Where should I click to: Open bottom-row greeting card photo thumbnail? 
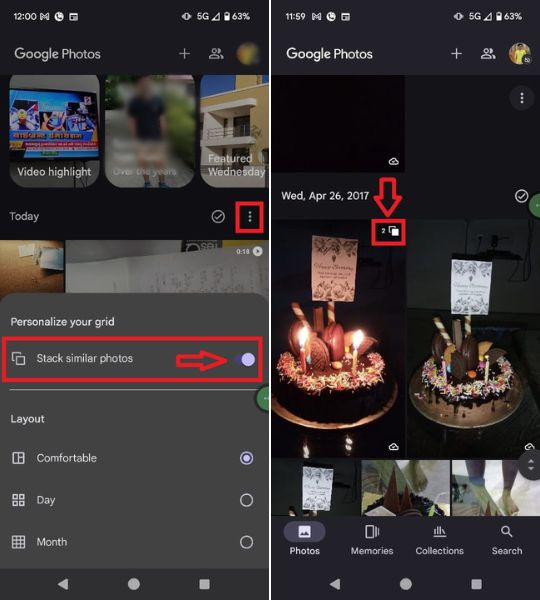pyautogui.click(x=316, y=488)
